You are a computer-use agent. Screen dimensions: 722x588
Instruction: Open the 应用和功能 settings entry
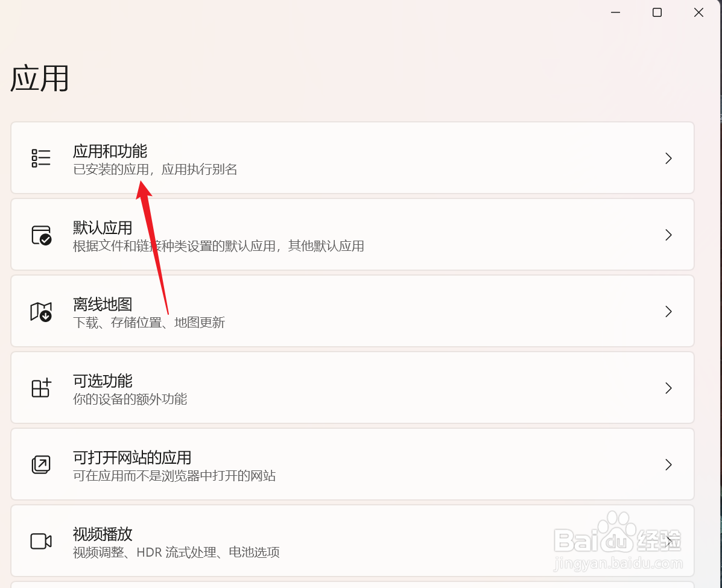pyautogui.click(x=352, y=158)
